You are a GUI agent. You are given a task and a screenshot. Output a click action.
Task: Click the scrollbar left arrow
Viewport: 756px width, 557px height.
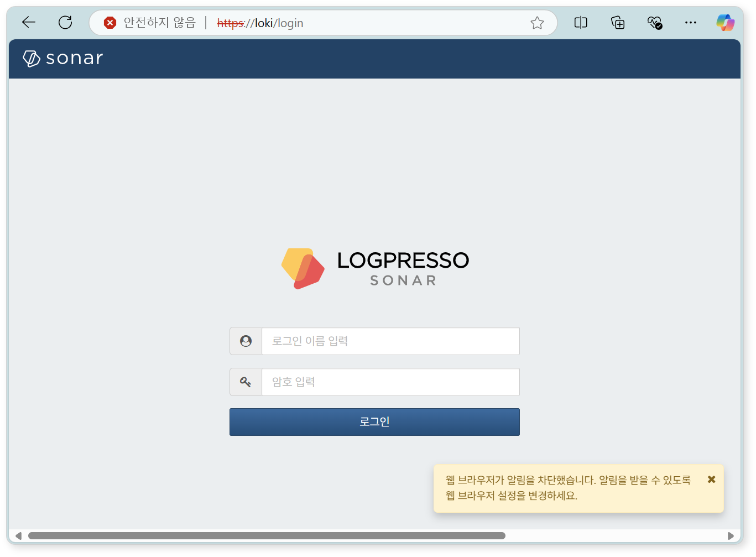point(18,535)
